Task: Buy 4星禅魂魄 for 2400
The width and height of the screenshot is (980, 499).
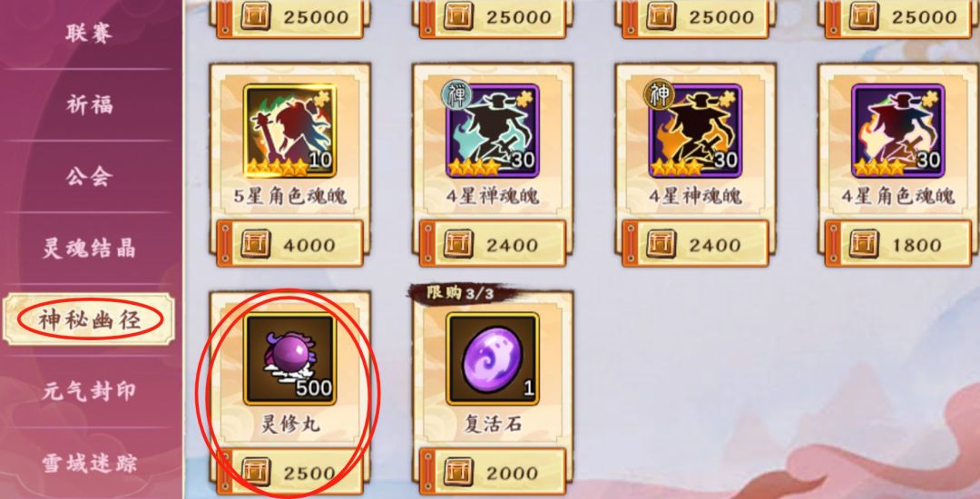Action: click(x=493, y=244)
